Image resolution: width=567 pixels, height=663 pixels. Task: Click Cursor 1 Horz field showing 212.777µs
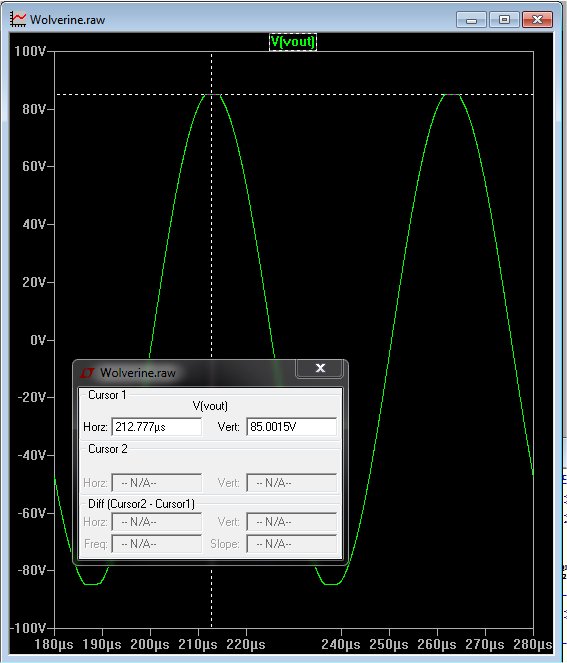tap(156, 427)
